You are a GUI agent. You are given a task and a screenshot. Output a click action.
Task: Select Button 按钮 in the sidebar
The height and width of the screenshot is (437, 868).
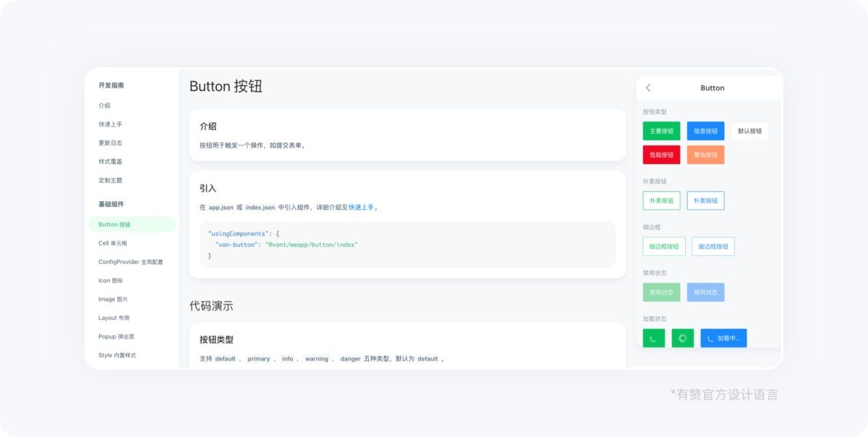pyautogui.click(x=132, y=224)
